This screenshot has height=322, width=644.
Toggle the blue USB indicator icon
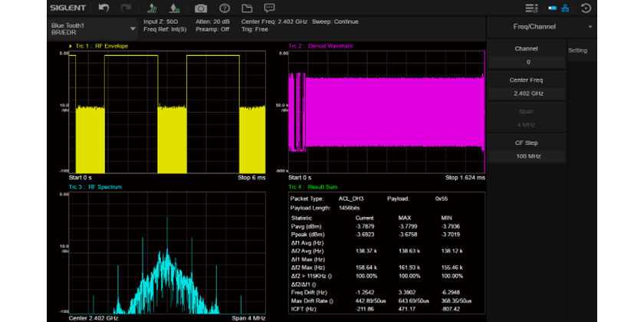[552, 8]
